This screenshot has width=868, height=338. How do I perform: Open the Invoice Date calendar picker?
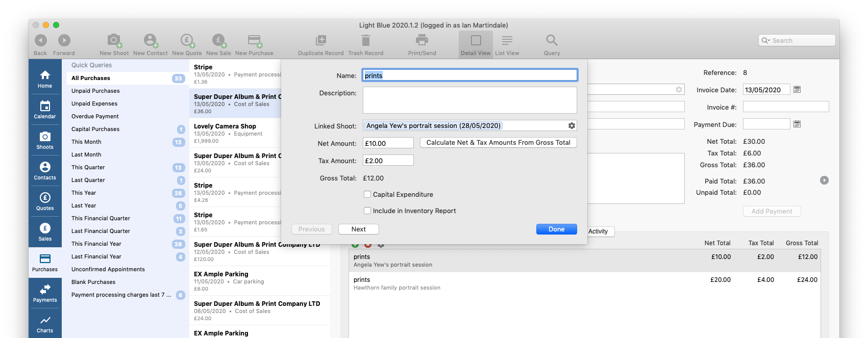click(x=797, y=90)
